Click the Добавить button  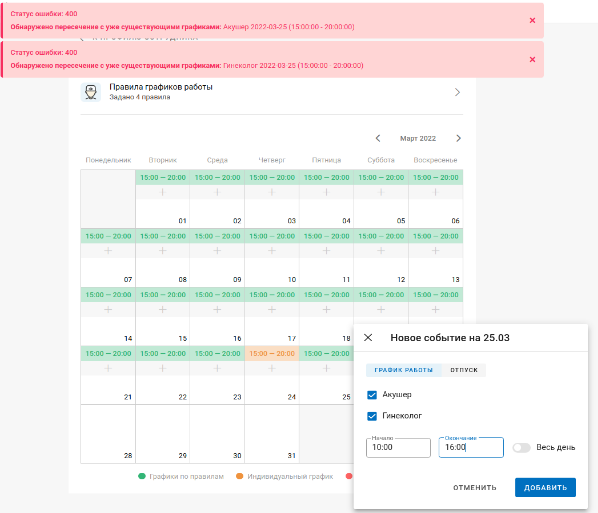[x=545, y=487]
